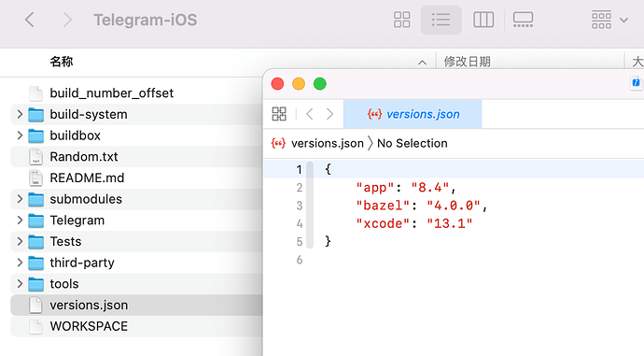This screenshot has height=356, width=644.
Task: Select the WORKSPACE file
Action: 136,326
